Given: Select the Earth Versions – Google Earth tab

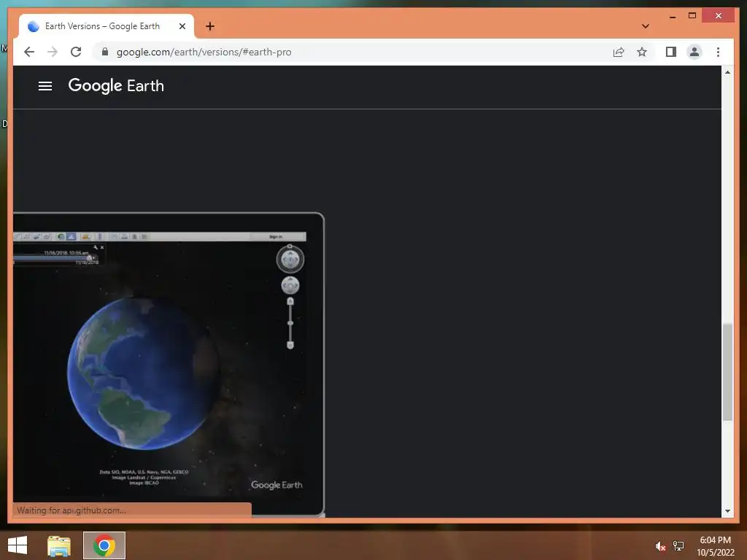Looking at the screenshot, I should click(x=107, y=26).
